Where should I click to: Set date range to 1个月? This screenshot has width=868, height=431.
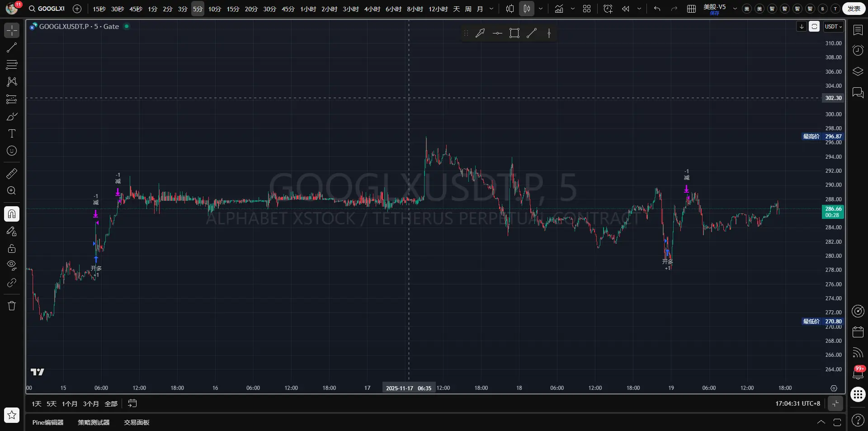(70, 403)
